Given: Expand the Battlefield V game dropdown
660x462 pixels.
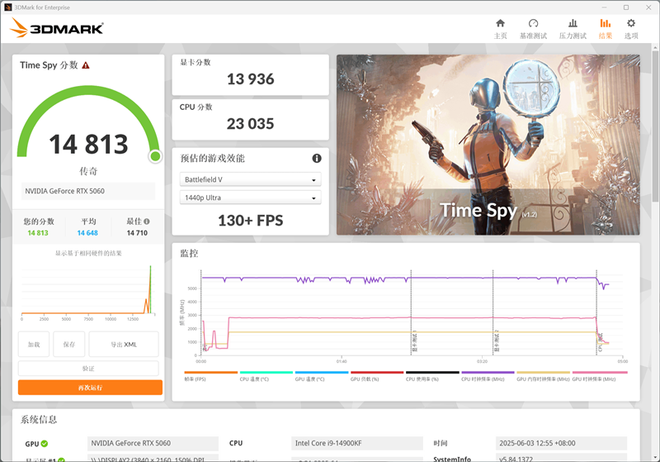Looking at the screenshot, I should pyautogui.click(x=249, y=180).
